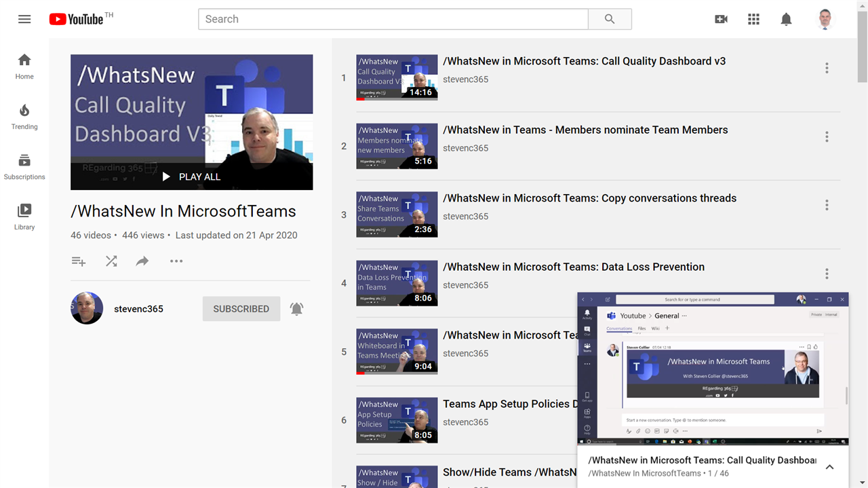Open Teams App Setup Policies title
The image size is (868, 488).
click(510, 404)
